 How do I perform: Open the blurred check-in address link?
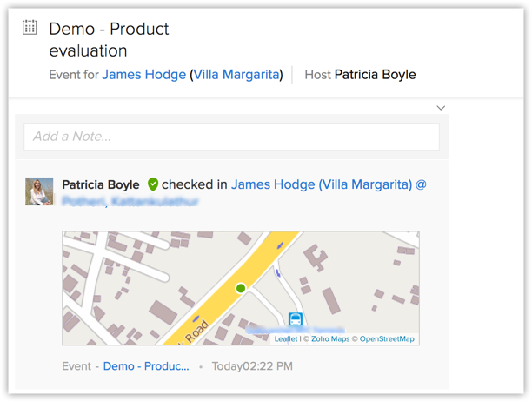pos(130,202)
